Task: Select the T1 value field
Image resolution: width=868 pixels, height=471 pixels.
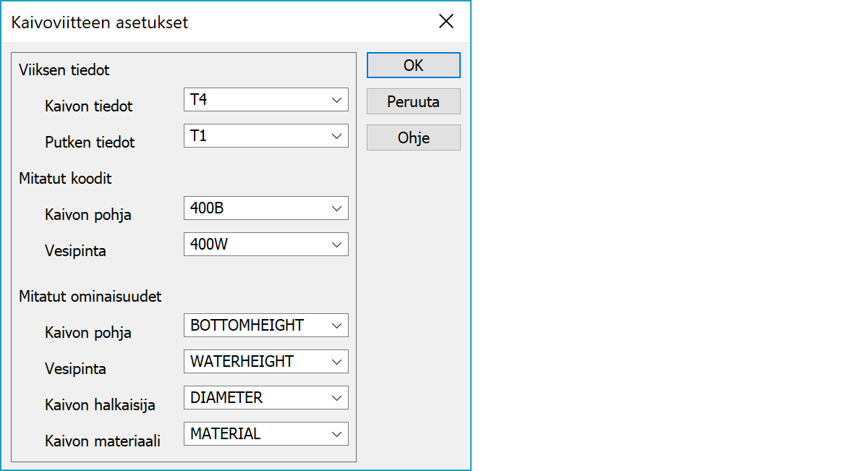Action: (253, 136)
